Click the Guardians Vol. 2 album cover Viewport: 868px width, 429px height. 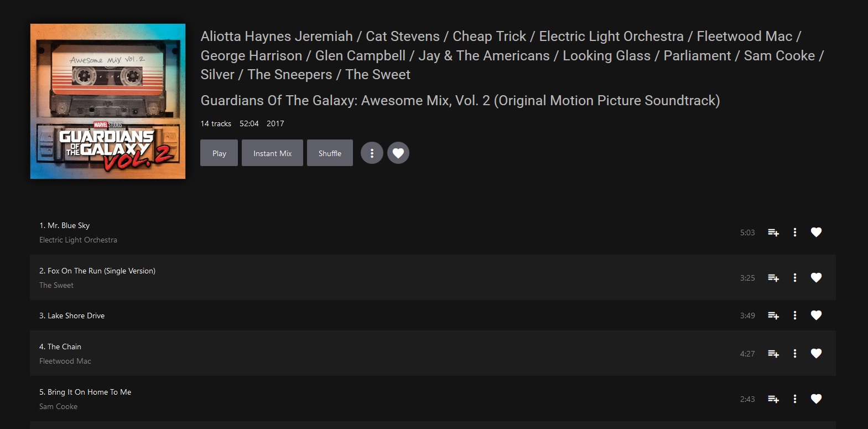(x=108, y=101)
